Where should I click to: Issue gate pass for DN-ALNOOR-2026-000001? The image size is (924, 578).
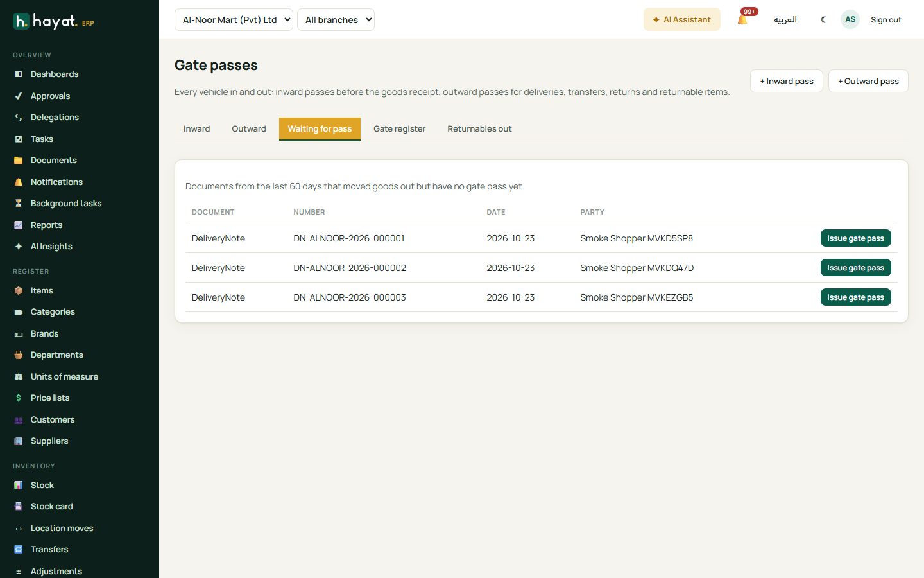pyautogui.click(x=855, y=238)
